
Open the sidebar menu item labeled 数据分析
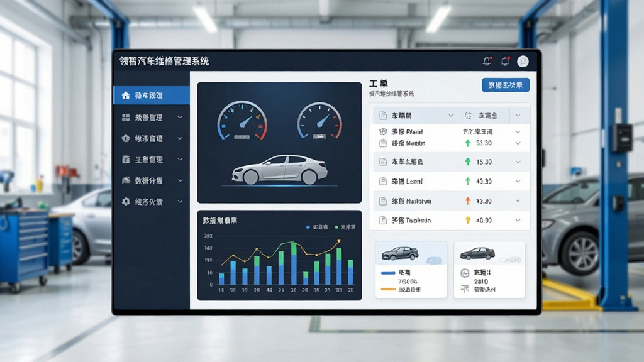pos(152,180)
